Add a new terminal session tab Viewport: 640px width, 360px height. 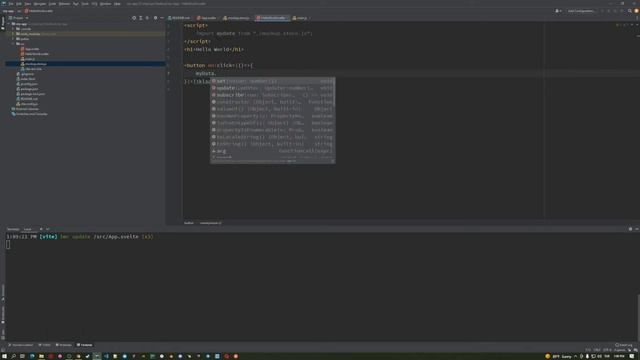click(41, 229)
